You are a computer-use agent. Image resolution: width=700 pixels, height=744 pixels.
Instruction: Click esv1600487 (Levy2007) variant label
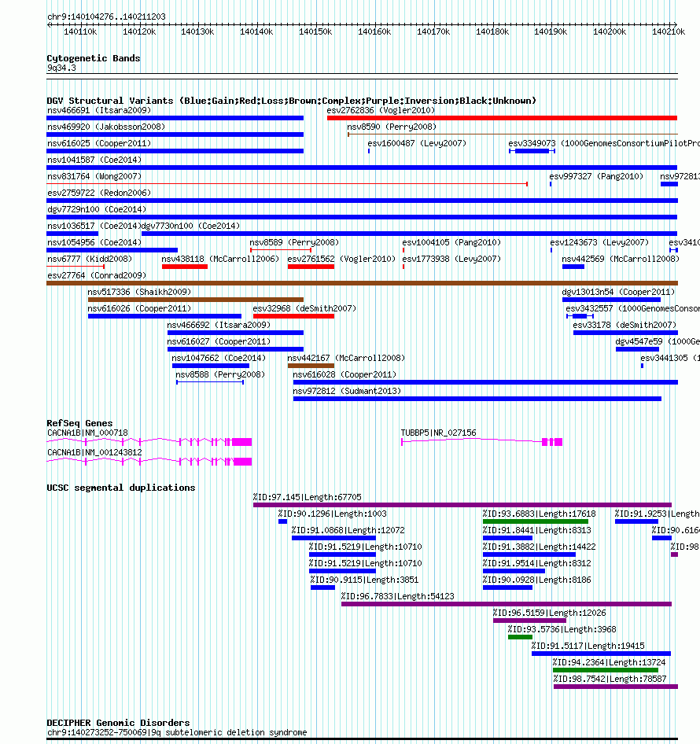(x=417, y=143)
